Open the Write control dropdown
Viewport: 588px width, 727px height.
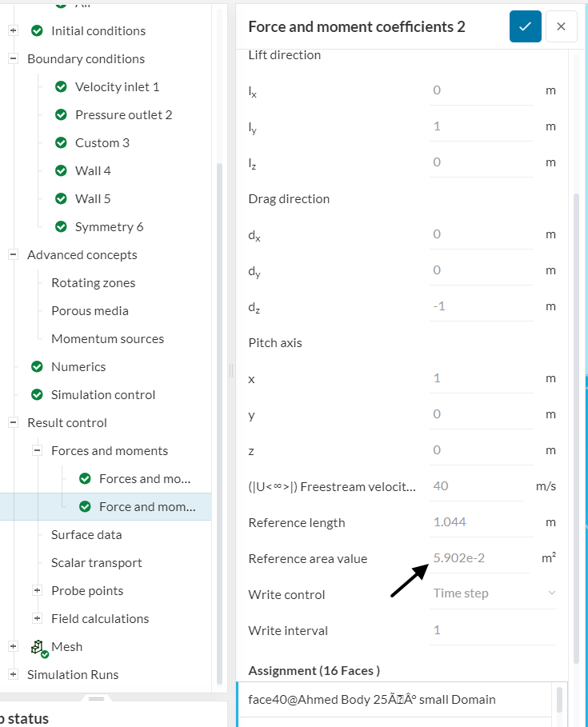pyautogui.click(x=493, y=593)
